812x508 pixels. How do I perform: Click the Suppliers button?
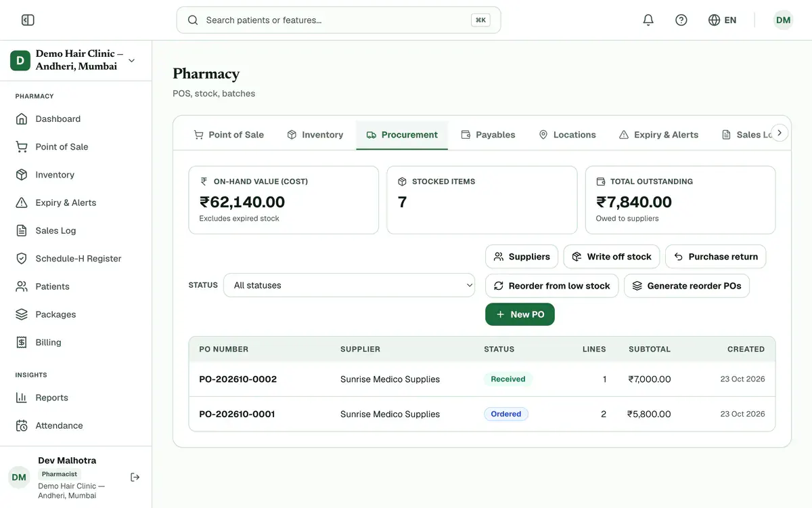[522, 257]
